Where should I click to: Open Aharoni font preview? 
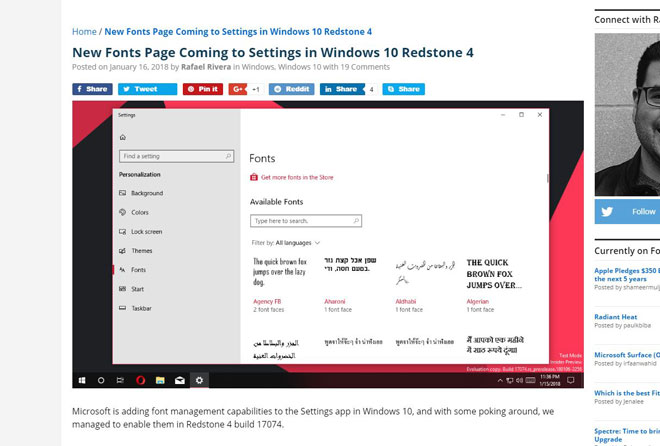[350, 264]
